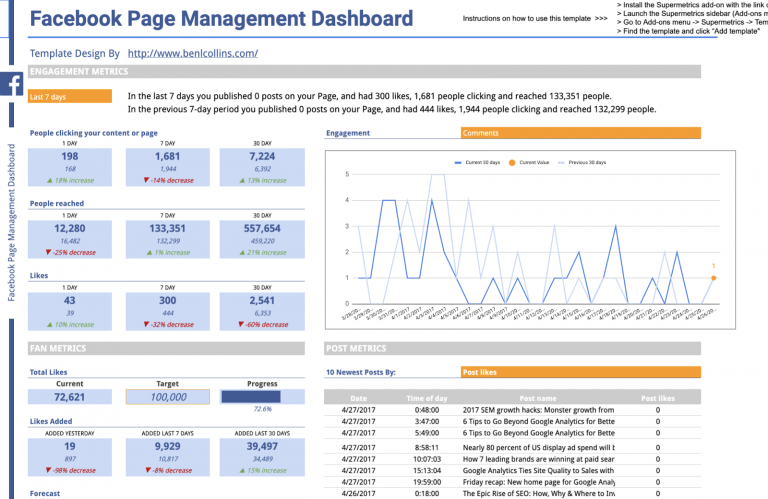Click the Previous 30 days legend marker
The height and width of the screenshot is (499, 768).
pyautogui.click(x=560, y=161)
